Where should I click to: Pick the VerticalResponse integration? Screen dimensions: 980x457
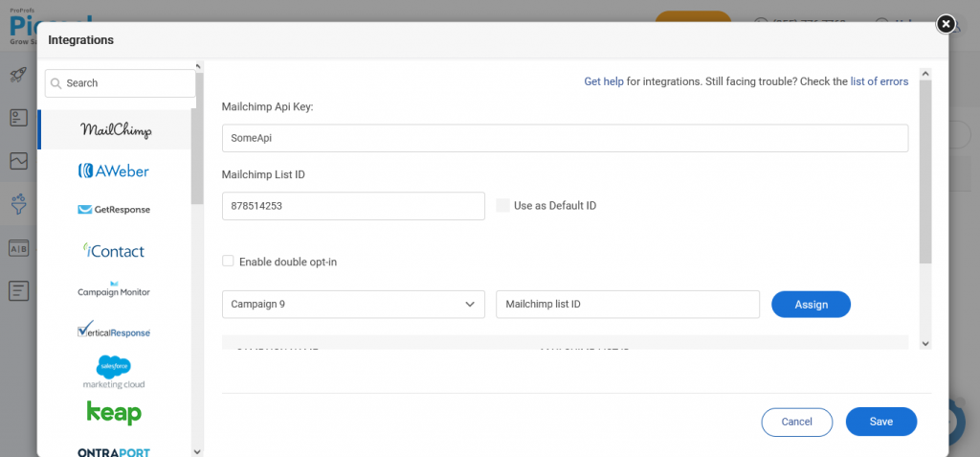pyautogui.click(x=114, y=330)
